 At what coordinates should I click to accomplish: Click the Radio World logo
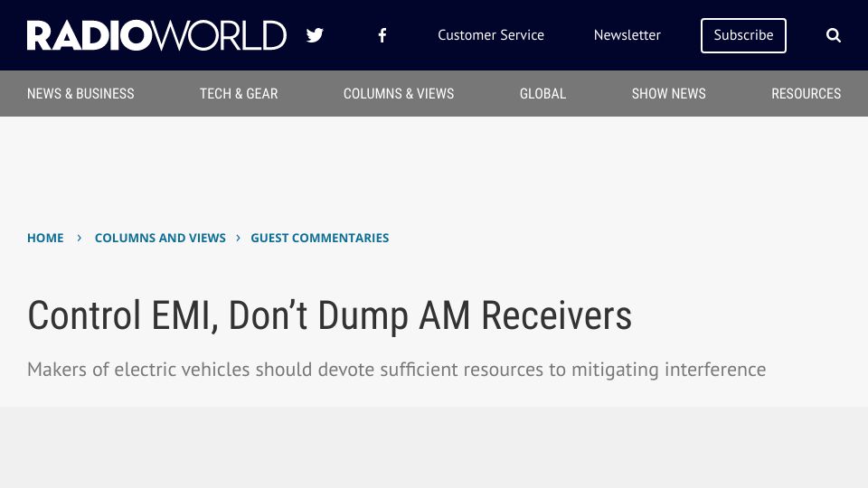pyautogui.click(x=156, y=35)
